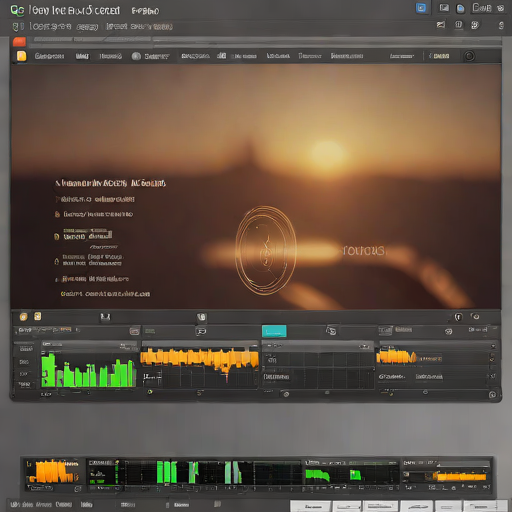This screenshot has height=512, width=512.
Task: Select the first text tab beside the yellow icon
Action: pos(49,56)
